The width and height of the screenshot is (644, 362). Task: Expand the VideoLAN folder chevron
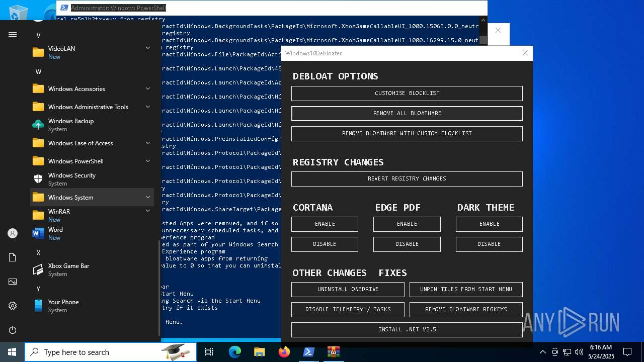point(148,48)
